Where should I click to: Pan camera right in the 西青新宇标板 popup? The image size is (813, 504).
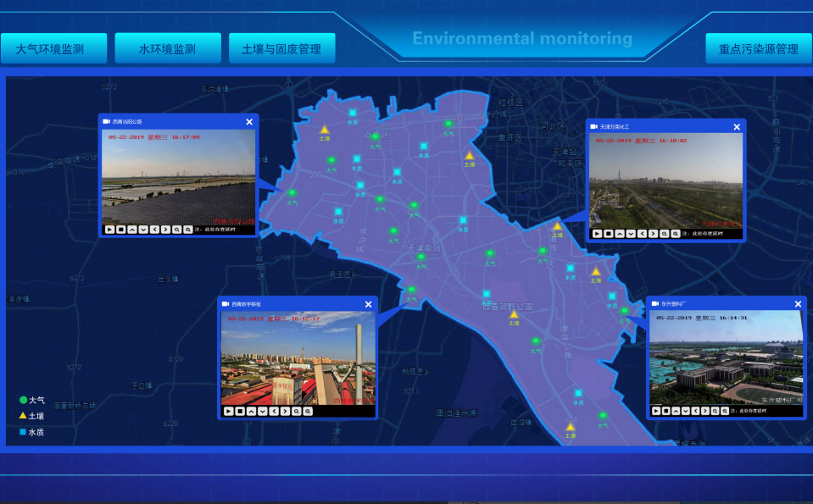pyautogui.click(x=285, y=412)
